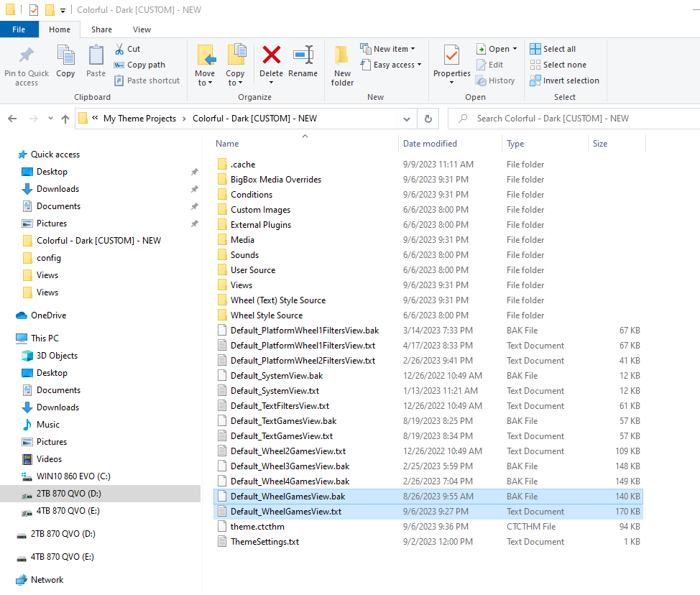Switch to the View tab
The width and height of the screenshot is (700, 595).
click(x=142, y=29)
